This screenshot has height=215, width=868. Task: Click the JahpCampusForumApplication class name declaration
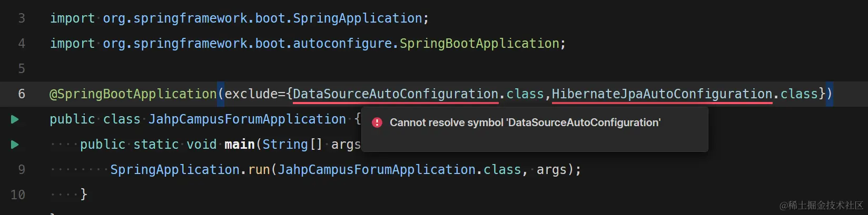[246, 119]
